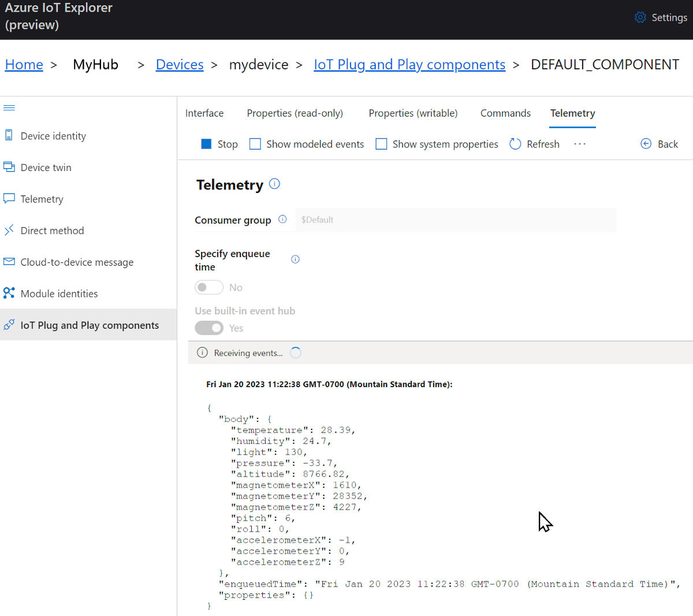
Task: Check Show system properties
Action: tap(381, 143)
